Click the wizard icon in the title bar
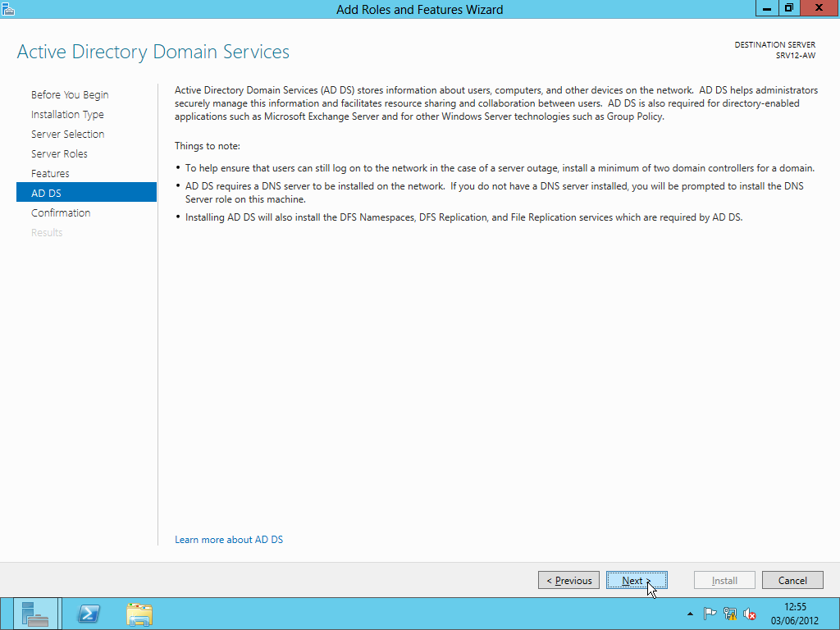Viewport: 840px width, 630px height. [7, 9]
